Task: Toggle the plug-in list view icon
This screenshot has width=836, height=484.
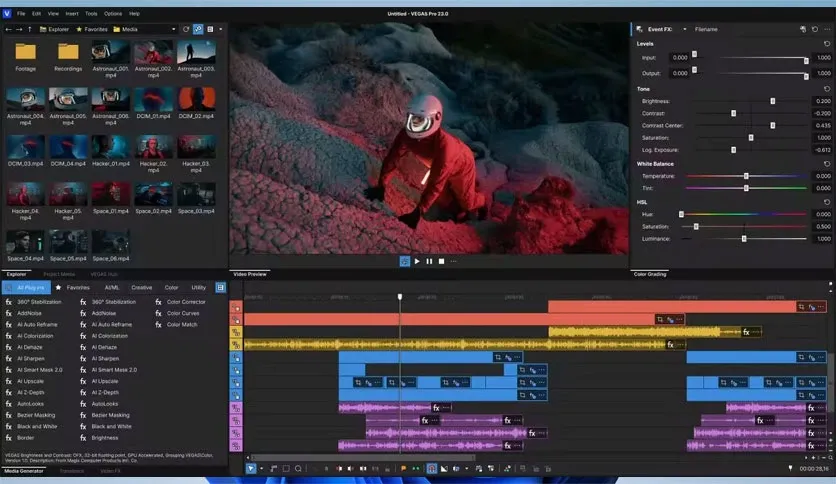Action: [x=220, y=287]
